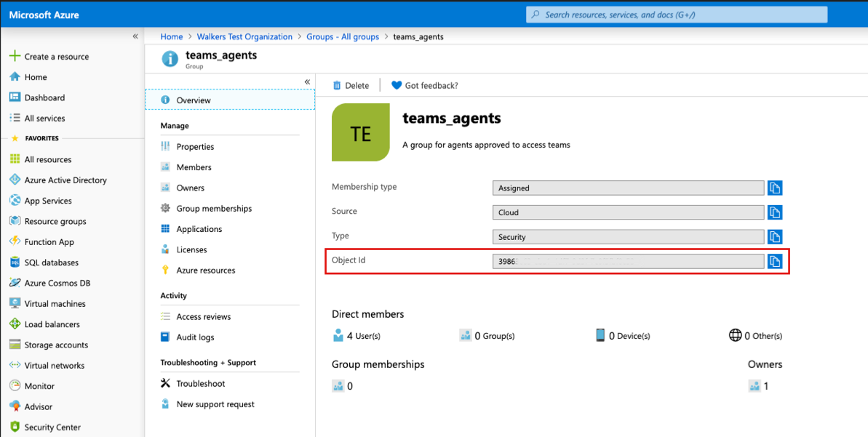Collapse the teams_agents settings pane
This screenshot has width=868, height=437.
coord(306,81)
